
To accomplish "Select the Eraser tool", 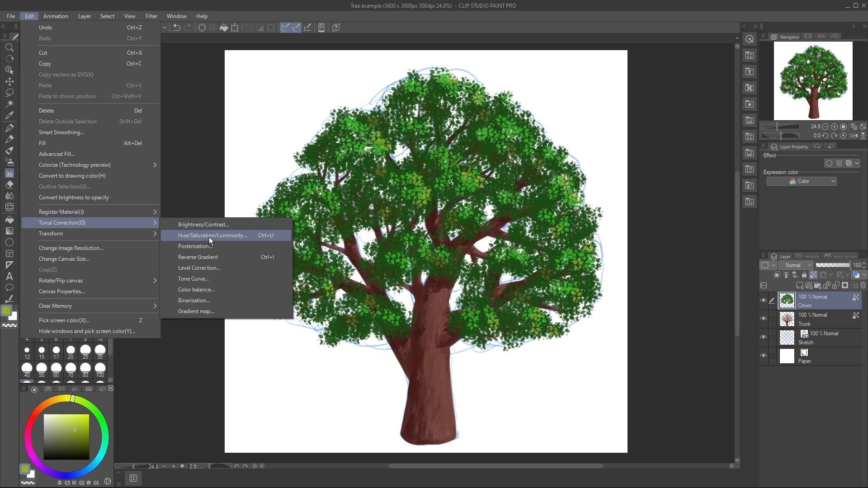I will [9, 185].
